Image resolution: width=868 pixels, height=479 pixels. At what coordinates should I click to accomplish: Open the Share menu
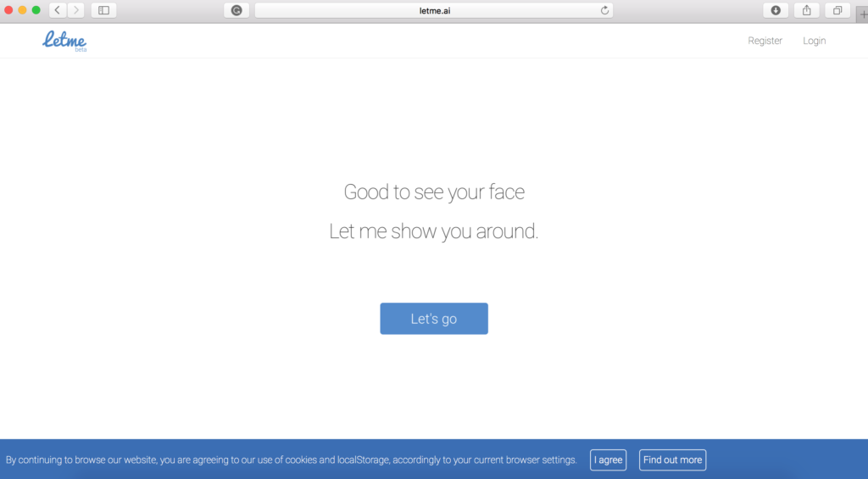tap(806, 10)
